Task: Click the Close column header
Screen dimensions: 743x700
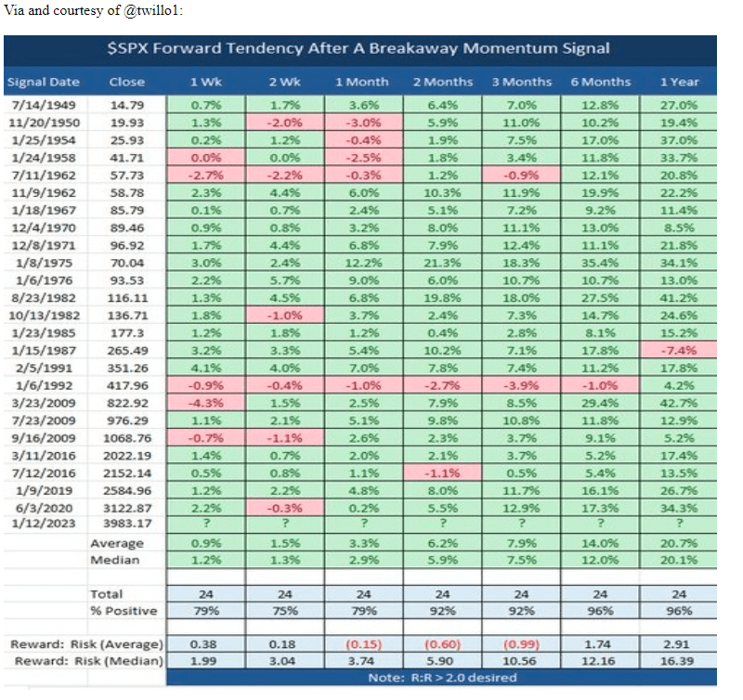Action: (x=126, y=82)
